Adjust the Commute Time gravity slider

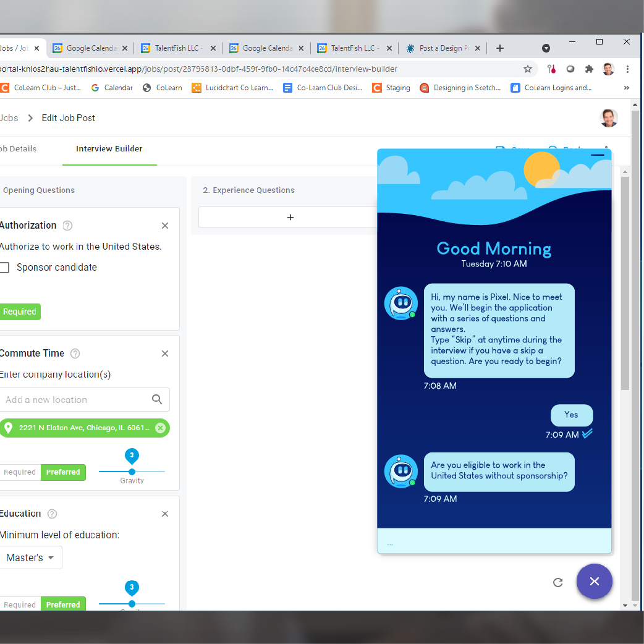coord(132,472)
